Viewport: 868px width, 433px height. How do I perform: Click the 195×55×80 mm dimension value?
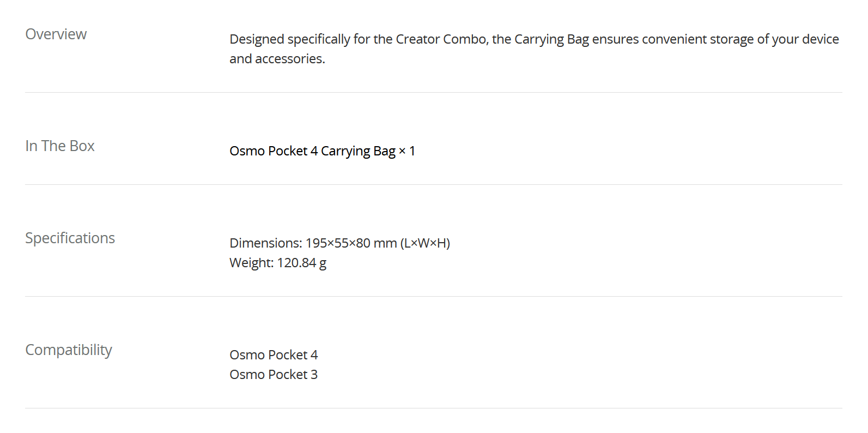pyautogui.click(x=351, y=243)
